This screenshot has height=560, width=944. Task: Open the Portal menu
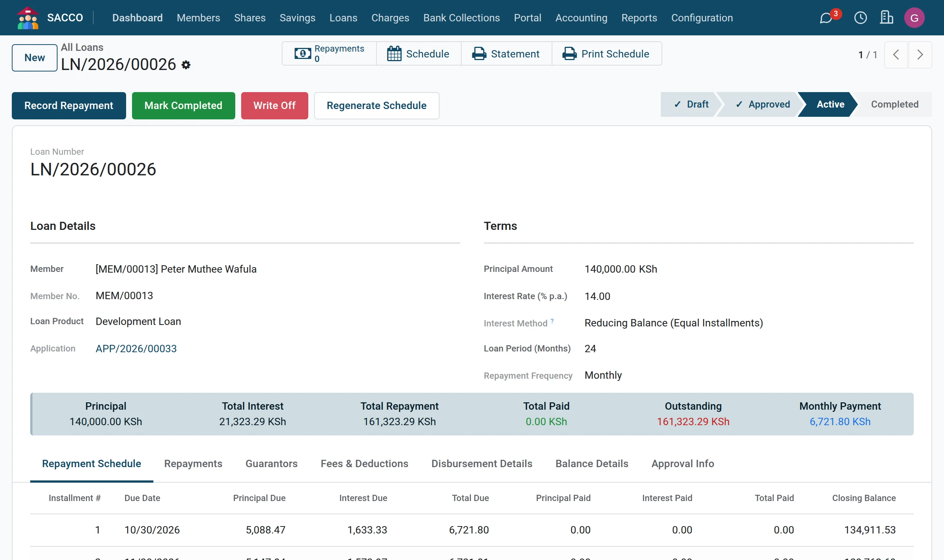click(528, 18)
